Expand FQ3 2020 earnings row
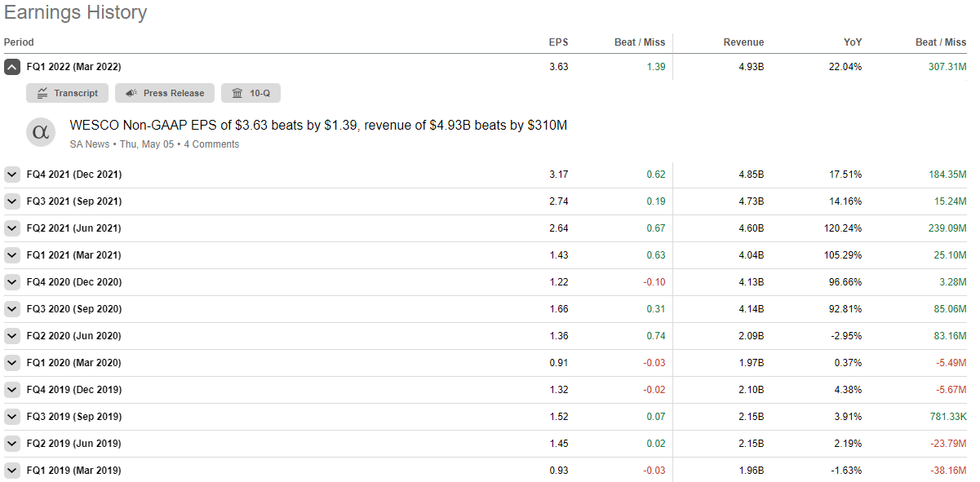980x482 pixels. point(11,308)
